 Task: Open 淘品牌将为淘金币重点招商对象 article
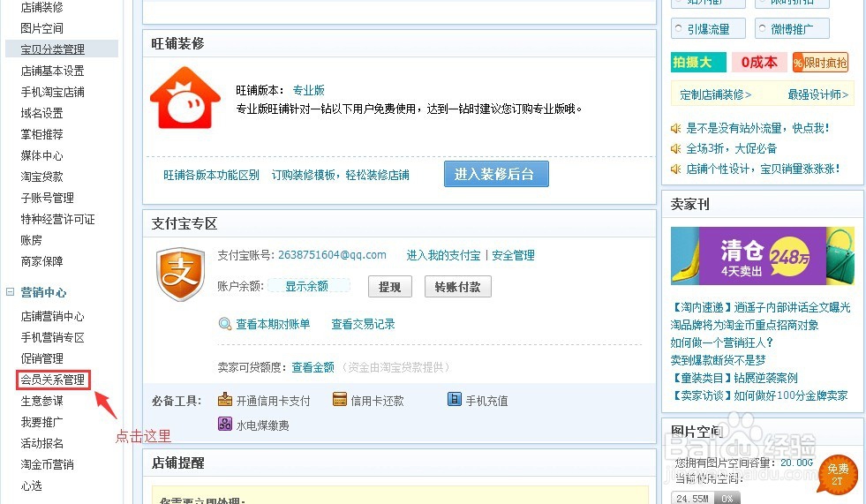[x=744, y=325]
